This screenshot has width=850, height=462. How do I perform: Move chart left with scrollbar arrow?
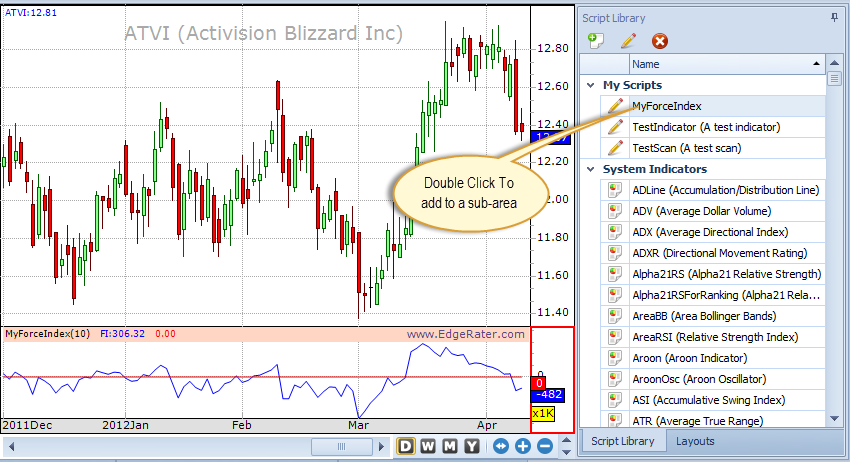click(11, 447)
